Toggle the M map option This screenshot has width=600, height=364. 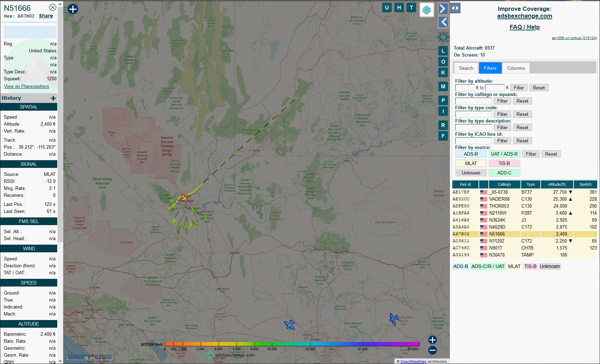pyautogui.click(x=443, y=87)
